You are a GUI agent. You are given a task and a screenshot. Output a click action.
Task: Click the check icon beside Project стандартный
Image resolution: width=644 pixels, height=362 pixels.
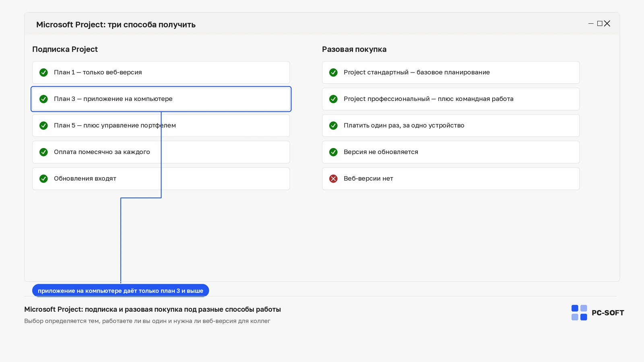(333, 72)
